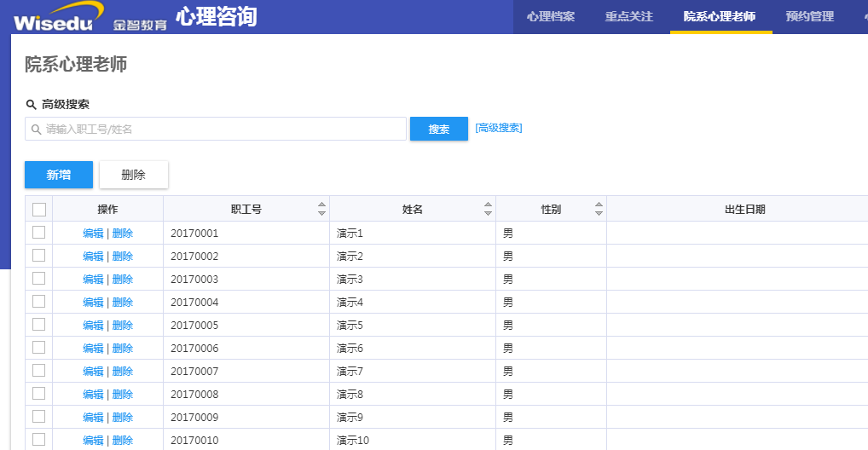The width and height of the screenshot is (868, 450).
Task: Sort by 姓名 column arrows
Action: tap(488, 209)
